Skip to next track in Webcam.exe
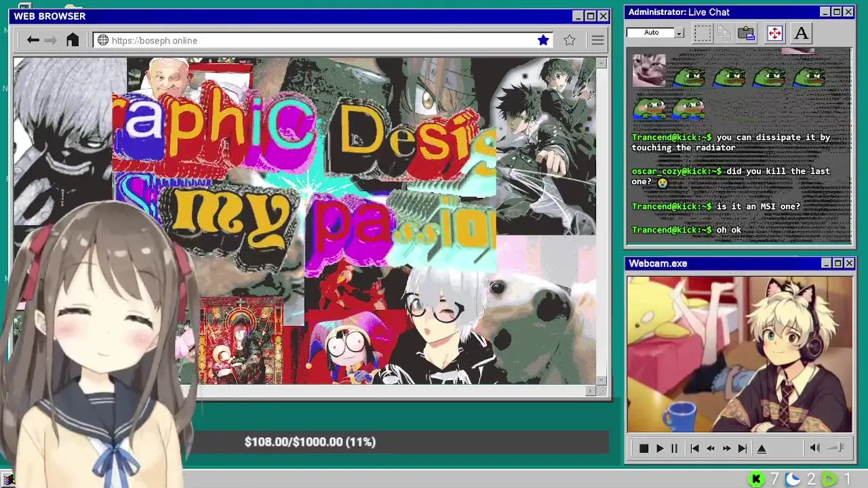 (742, 448)
